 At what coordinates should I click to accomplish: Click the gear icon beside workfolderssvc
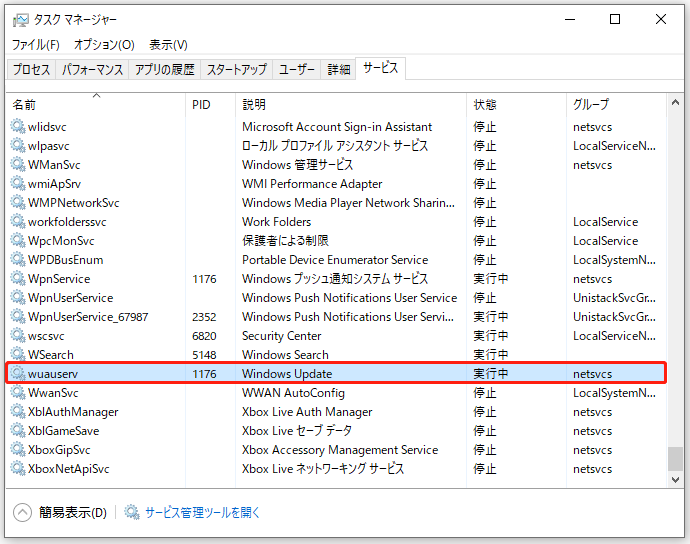point(18,221)
